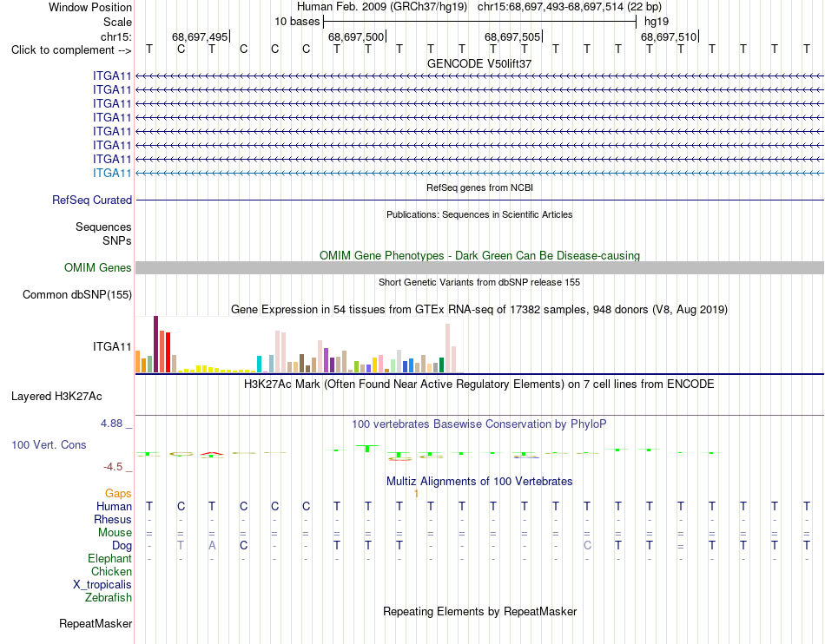Screen dimensions: 825x644
Task: Open '100 vertebrates Basewise Conservation by PhyloP' title
Action: [x=479, y=424]
